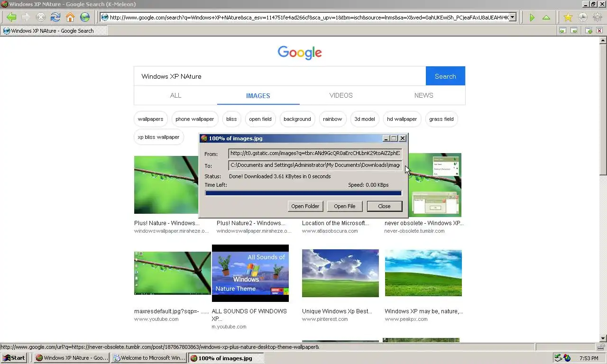
Task: Open windowswallpaper.miraheze link under Plus! Nature2
Action: coord(254,231)
